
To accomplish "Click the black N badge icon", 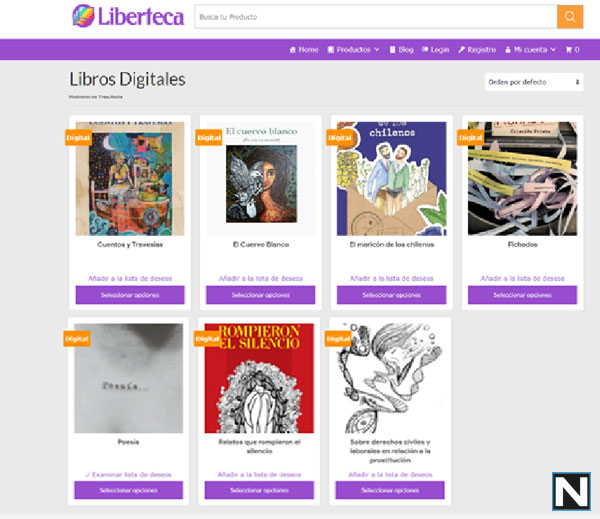I will click(571, 491).
